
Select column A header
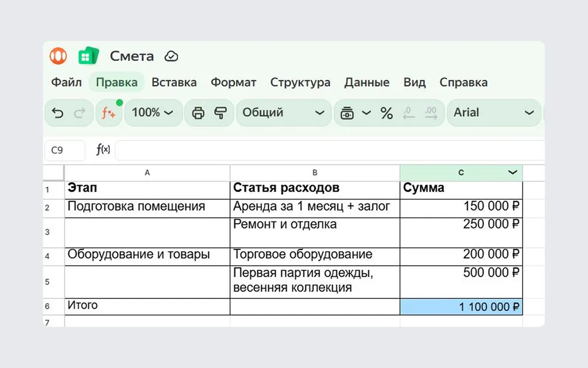pos(147,172)
